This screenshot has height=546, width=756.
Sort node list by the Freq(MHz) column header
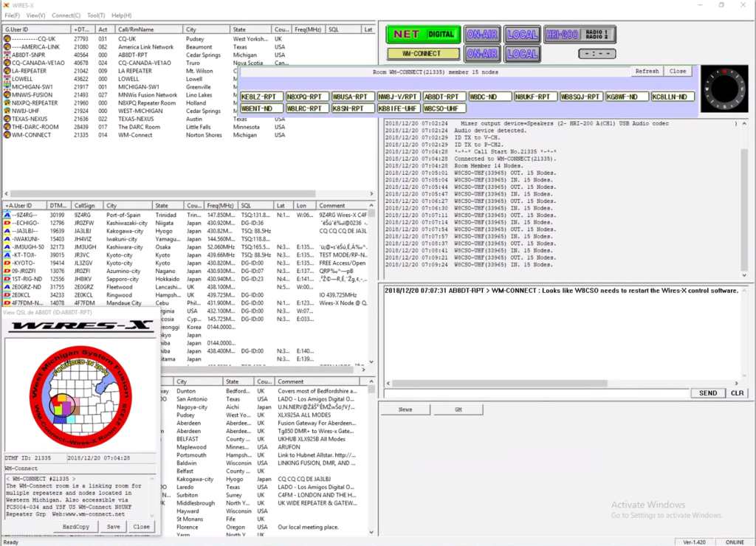(221, 205)
